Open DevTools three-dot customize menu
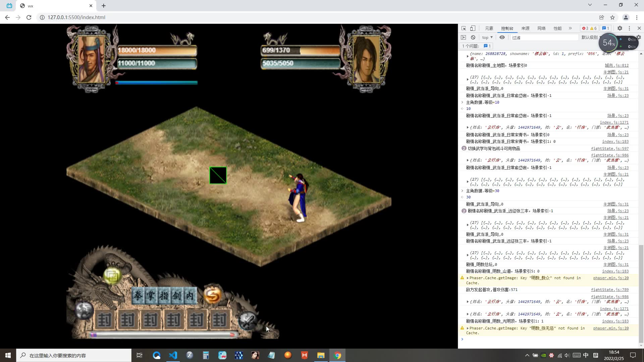The image size is (644, 362). pyautogui.click(x=629, y=28)
